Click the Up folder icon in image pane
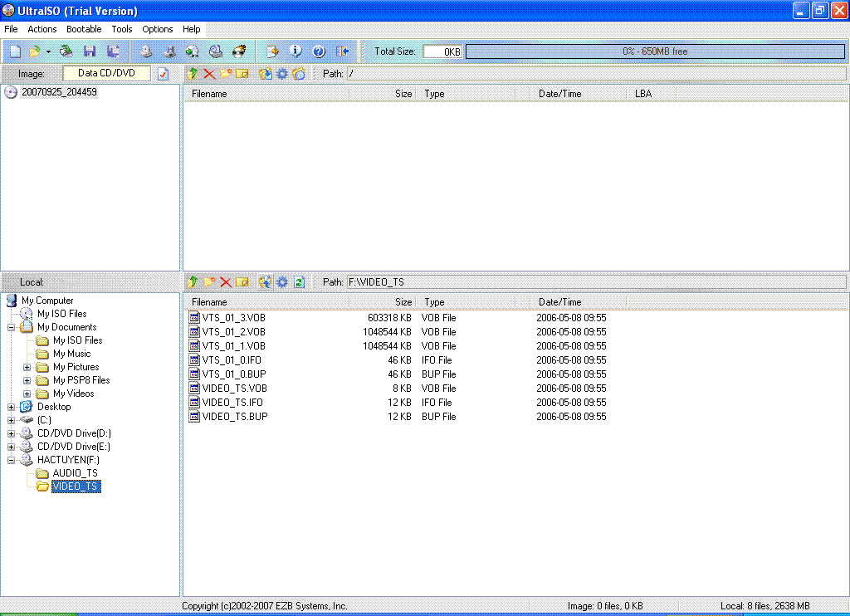This screenshot has width=850, height=616. (x=192, y=73)
